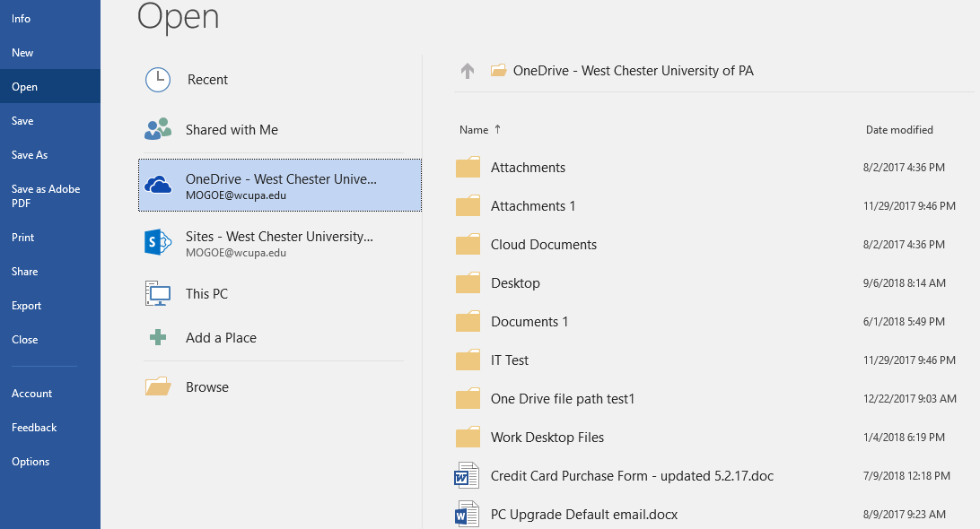Click the up arrow to parent folder

click(467, 71)
